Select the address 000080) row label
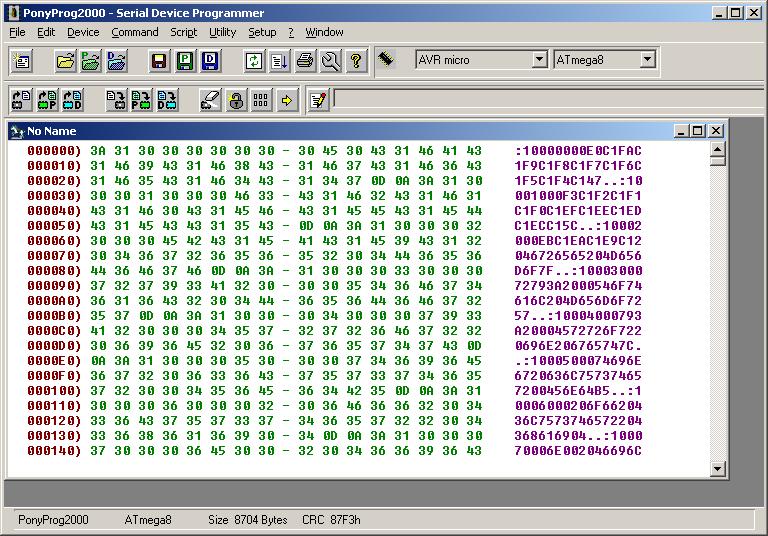 [54, 271]
